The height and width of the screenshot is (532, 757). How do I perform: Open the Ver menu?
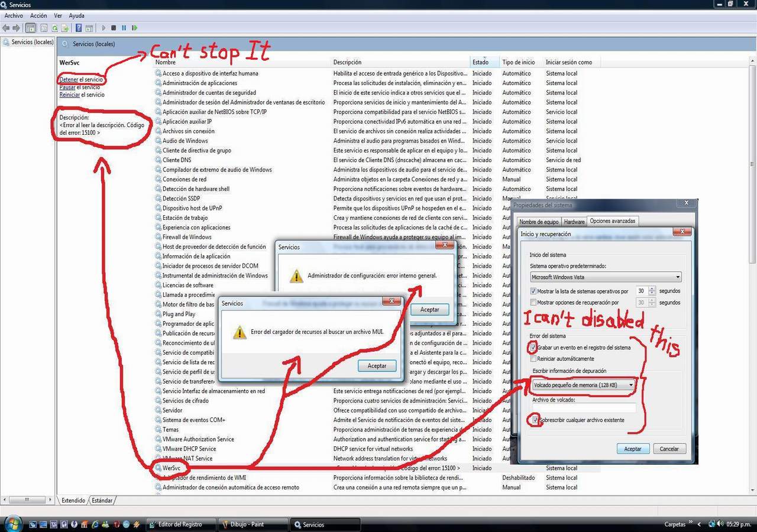click(x=58, y=15)
